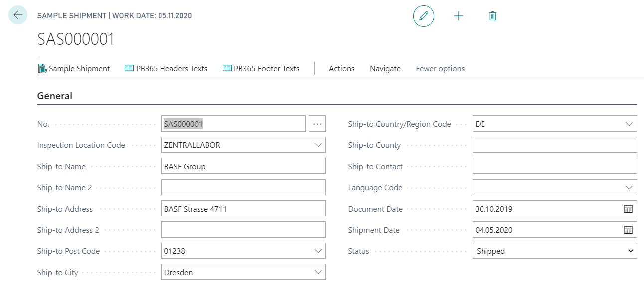Open Document Date calendar picker
Image resolution: width=644 pixels, height=295 pixels.
628,209
